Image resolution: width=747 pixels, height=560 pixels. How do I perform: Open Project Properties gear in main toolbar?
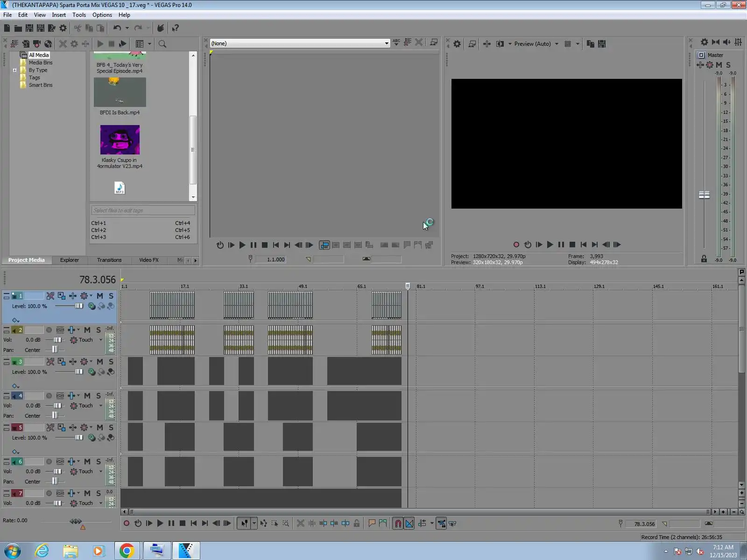63,28
